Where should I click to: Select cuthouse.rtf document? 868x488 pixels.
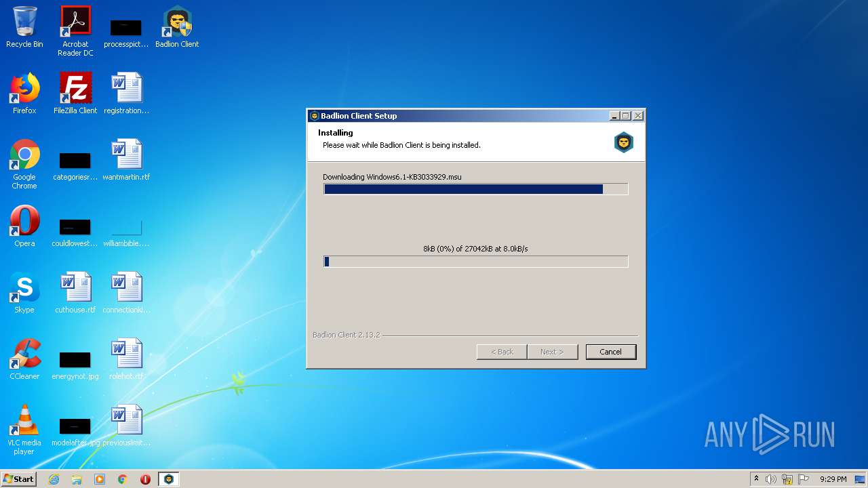pos(75,293)
